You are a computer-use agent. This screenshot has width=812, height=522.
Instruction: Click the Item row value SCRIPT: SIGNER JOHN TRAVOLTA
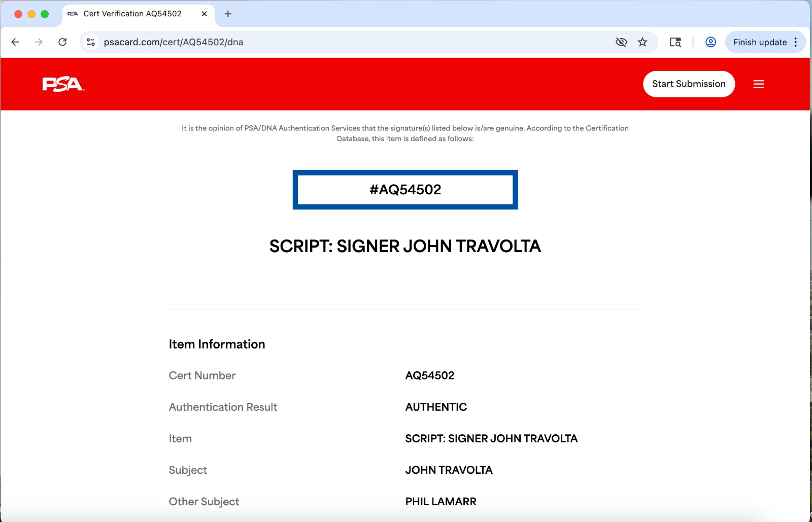[491, 439]
